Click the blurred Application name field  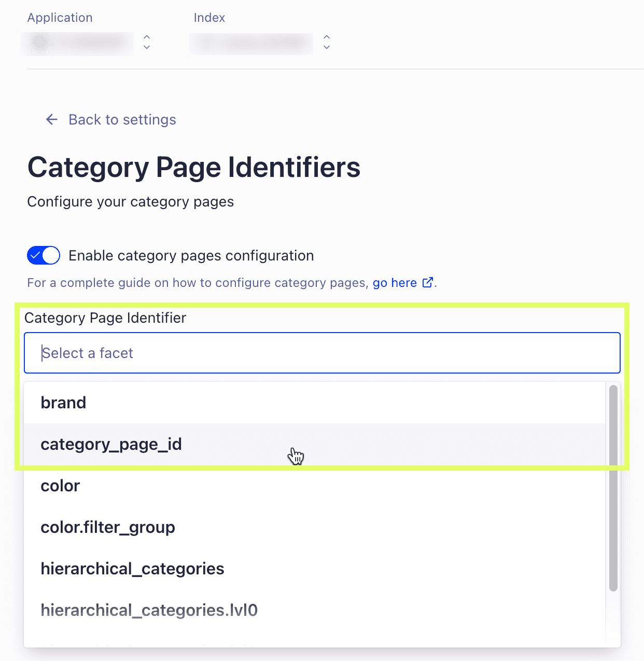(x=77, y=44)
